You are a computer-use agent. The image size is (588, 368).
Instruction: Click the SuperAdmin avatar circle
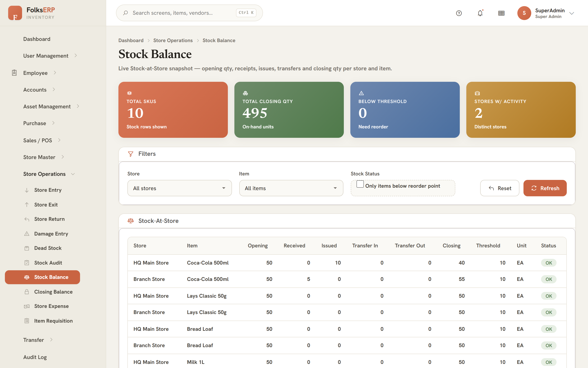tap(524, 13)
